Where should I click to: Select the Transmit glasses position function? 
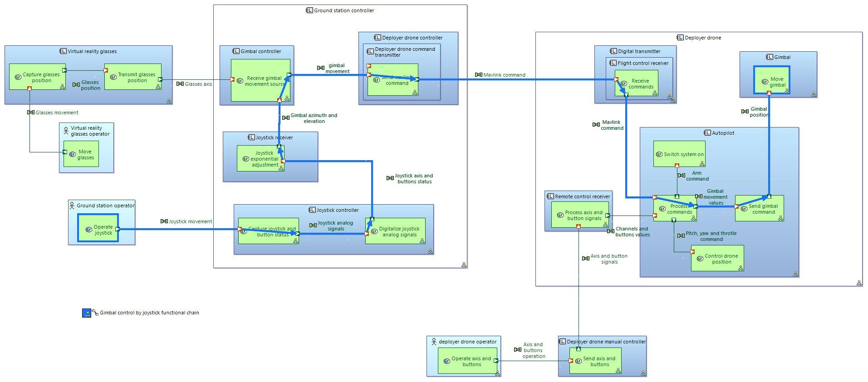click(133, 77)
